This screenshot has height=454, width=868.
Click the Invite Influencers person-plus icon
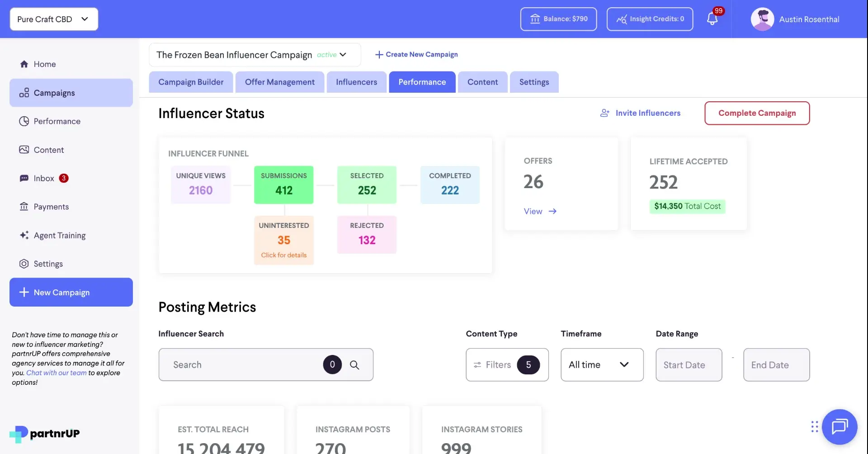point(604,113)
